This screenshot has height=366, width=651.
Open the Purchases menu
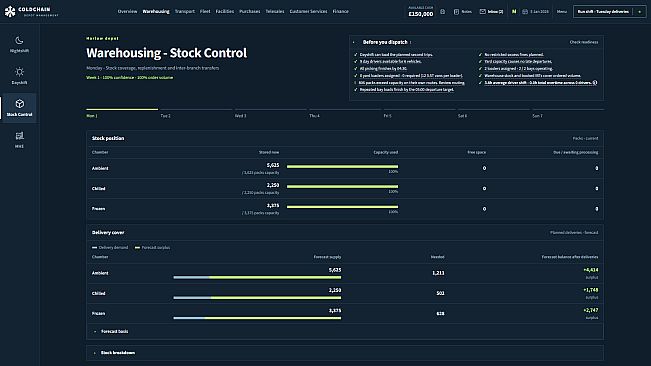[x=250, y=12]
